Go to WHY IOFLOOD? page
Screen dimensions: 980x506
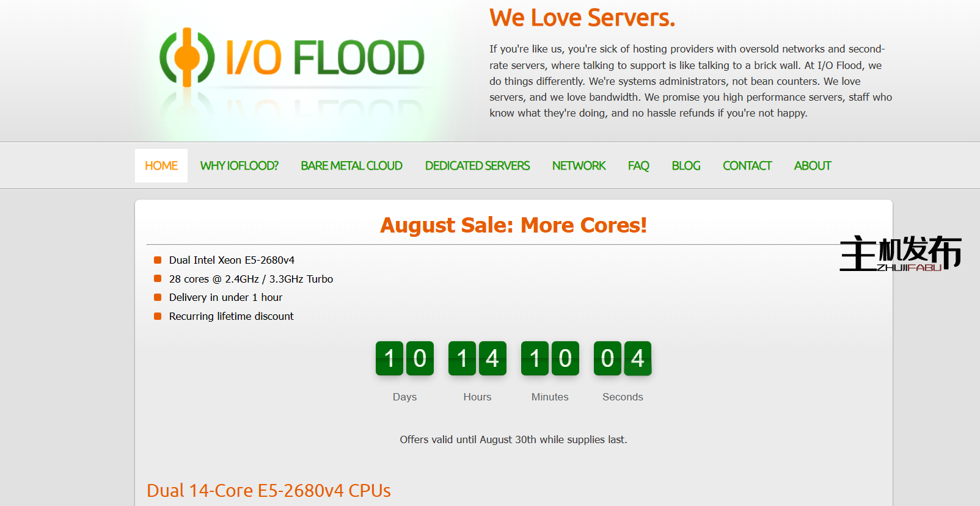pos(240,165)
